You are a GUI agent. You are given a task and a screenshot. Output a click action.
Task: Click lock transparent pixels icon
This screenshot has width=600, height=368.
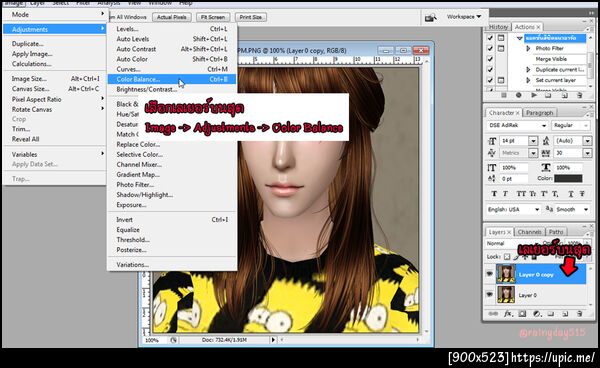click(x=507, y=257)
